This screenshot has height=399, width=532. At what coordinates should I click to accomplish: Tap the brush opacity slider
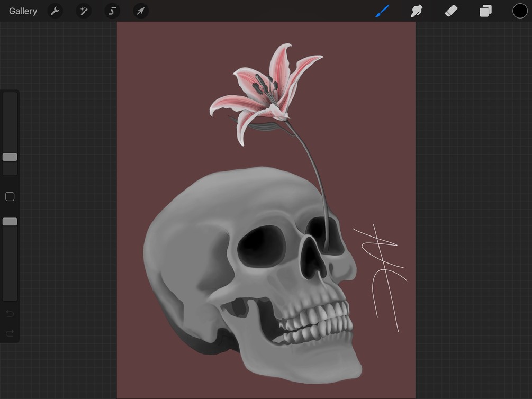(x=10, y=221)
